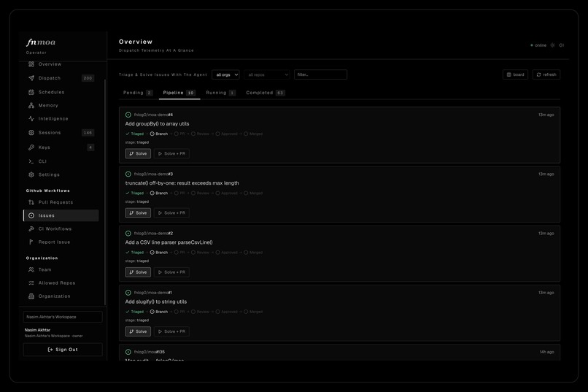Screen dimensions: 588x392
Task: Click the Merged stage of moa-demo#2
Action: 253,253
